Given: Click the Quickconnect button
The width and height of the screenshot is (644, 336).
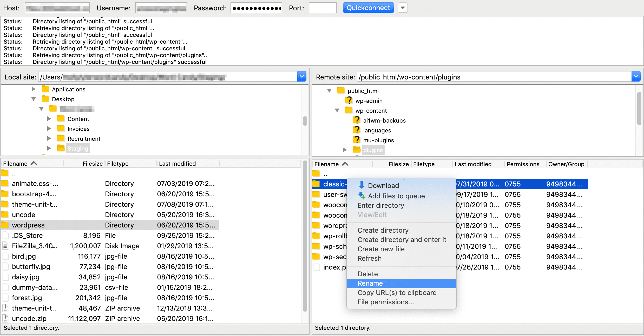Looking at the screenshot, I should coord(368,7).
